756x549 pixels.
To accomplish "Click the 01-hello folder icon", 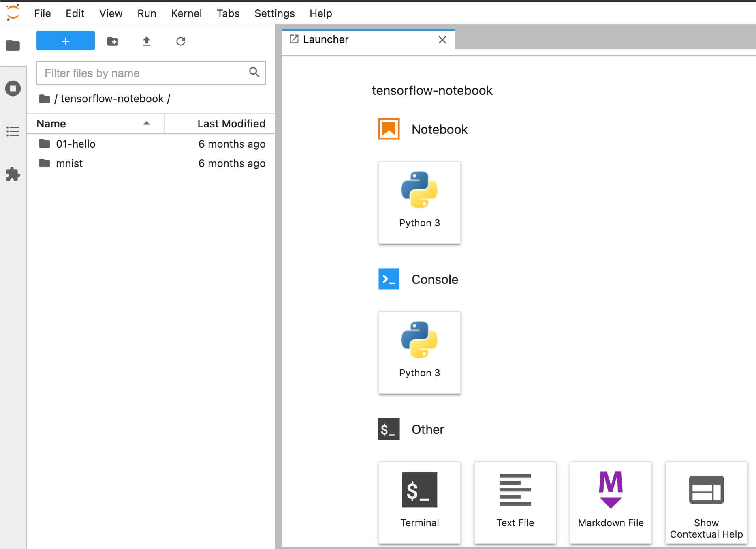I will pos(45,144).
